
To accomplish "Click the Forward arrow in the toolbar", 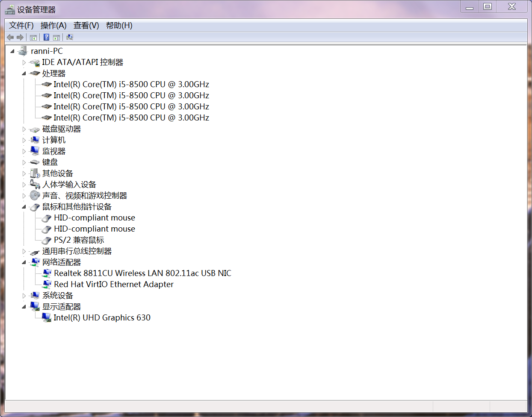I will click(x=20, y=37).
